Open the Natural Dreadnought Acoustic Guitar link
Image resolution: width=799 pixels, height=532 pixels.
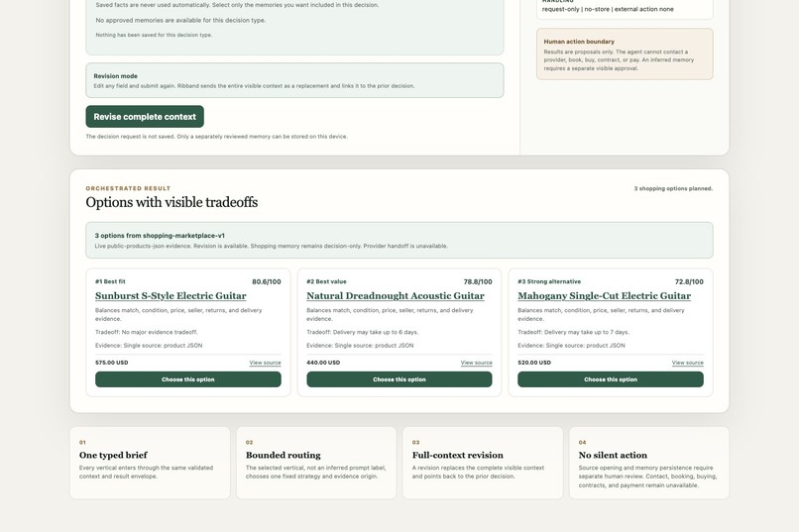396,296
